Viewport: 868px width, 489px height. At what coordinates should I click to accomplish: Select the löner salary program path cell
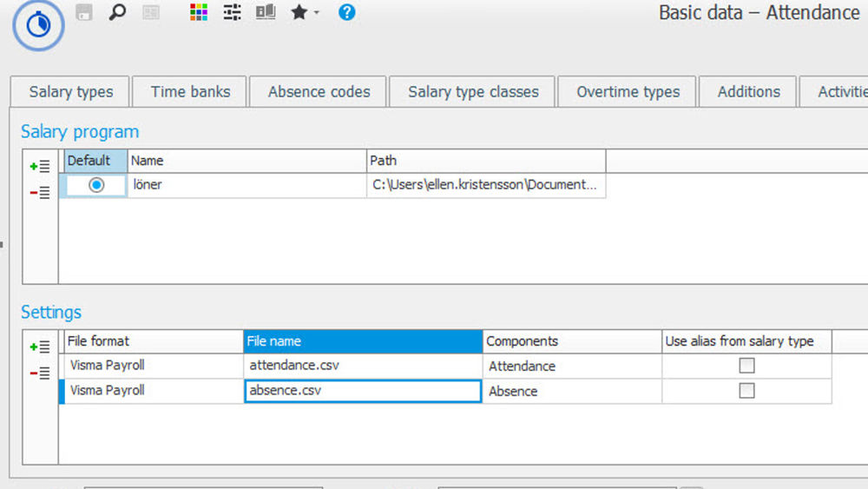pos(485,185)
